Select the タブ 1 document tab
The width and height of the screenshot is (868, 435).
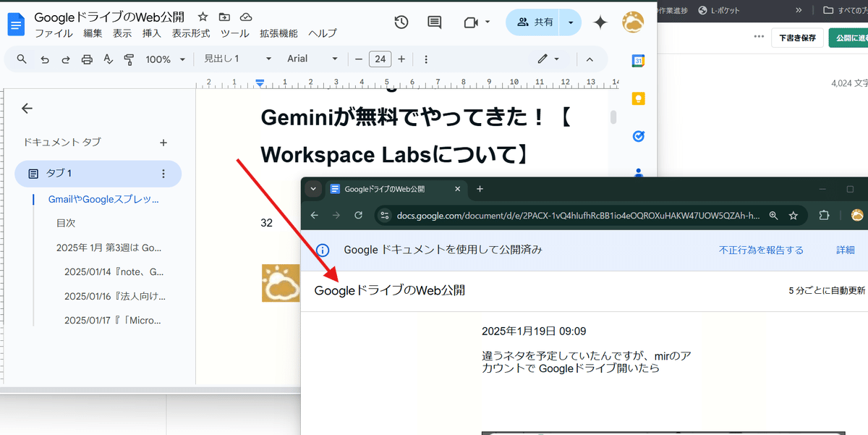pos(98,174)
